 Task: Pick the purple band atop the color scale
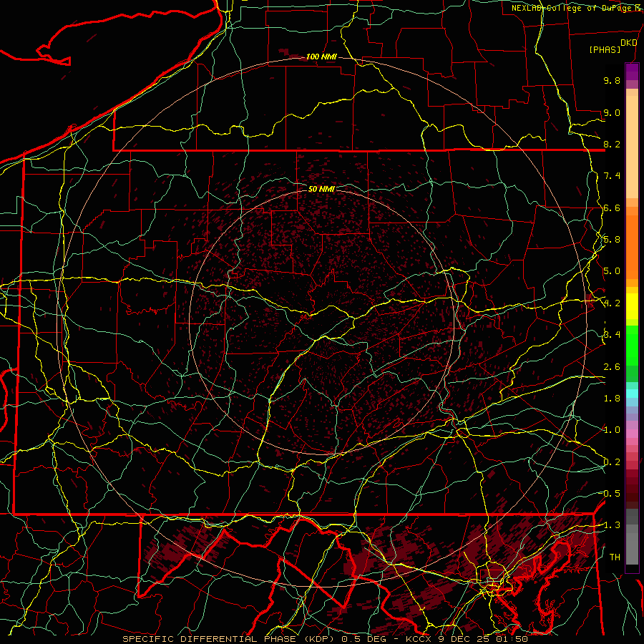632,72
